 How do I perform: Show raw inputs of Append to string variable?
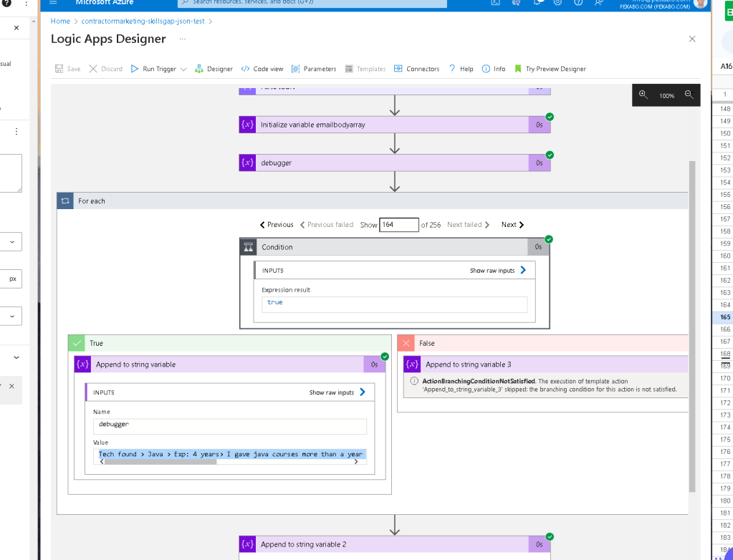coord(337,392)
